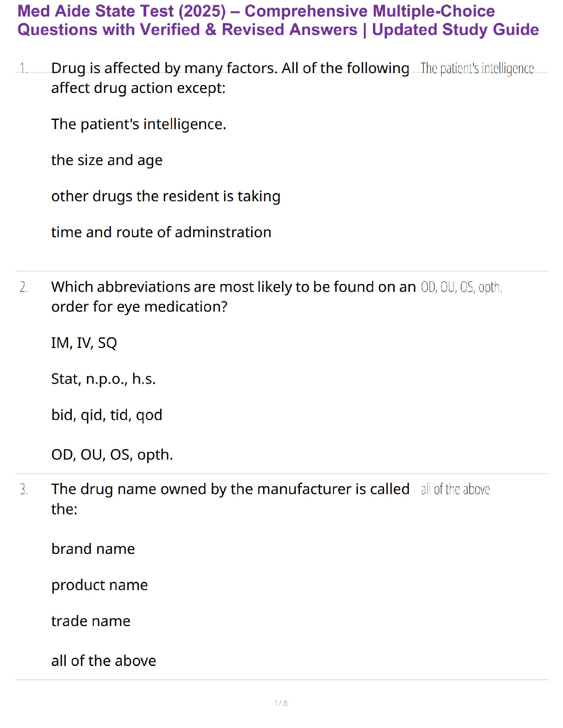Select option "The patient's intelligence." below question 1

point(138,124)
